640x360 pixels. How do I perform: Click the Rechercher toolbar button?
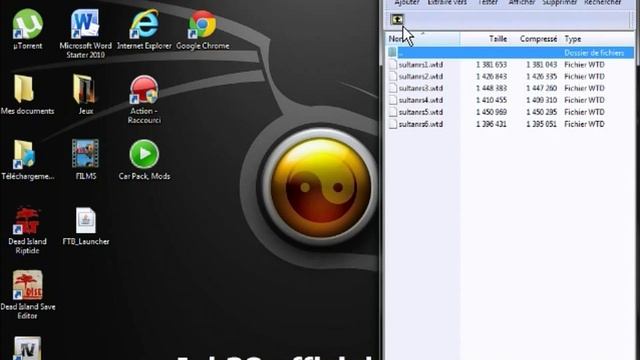point(603,3)
